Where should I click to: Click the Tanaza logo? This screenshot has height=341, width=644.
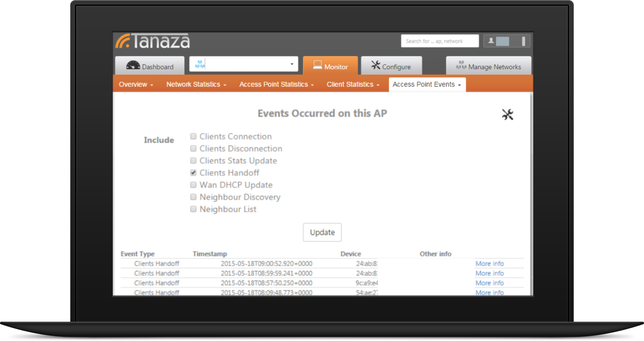pyautogui.click(x=153, y=41)
